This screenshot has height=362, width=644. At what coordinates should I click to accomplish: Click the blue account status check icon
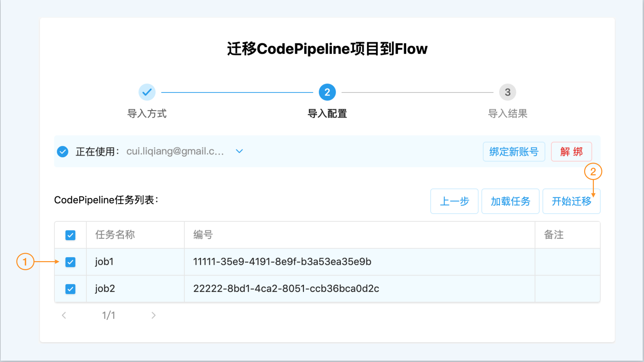63,152
